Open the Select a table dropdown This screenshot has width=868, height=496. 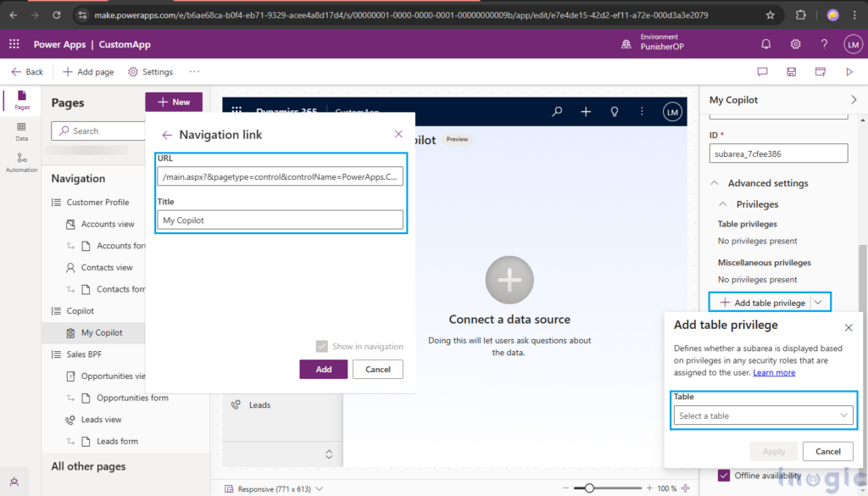[763, 415]
